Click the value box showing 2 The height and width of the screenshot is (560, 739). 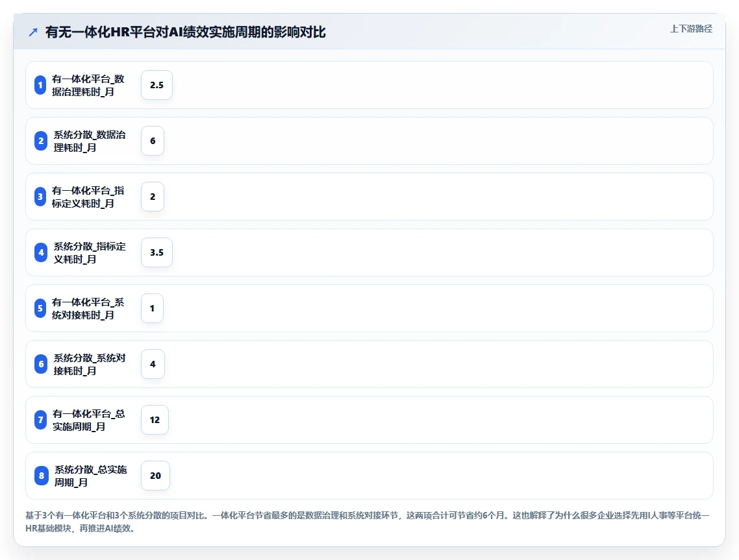pos(153,197)
